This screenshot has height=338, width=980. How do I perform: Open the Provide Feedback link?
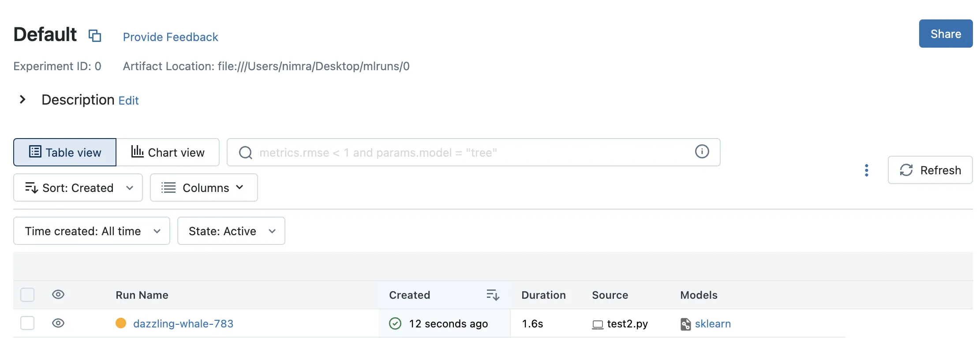[x=170, y=37]
